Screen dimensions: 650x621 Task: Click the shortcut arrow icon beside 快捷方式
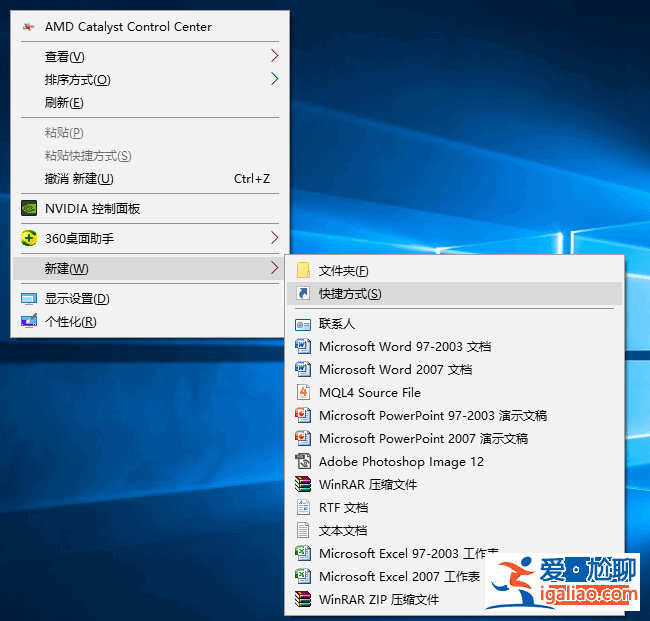[x=303, y=294]
